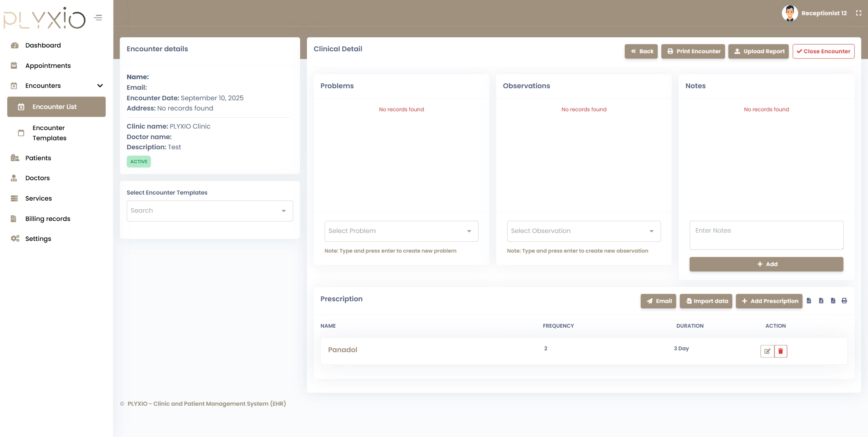Open Encounter Templates menu item

pyautogui.click(x=49, y=133)
